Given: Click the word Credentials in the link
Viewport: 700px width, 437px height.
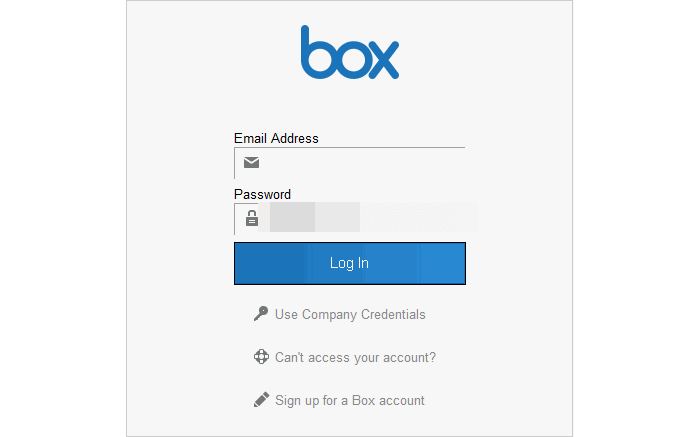Looking at the screenshot, I should click(393, 314).
